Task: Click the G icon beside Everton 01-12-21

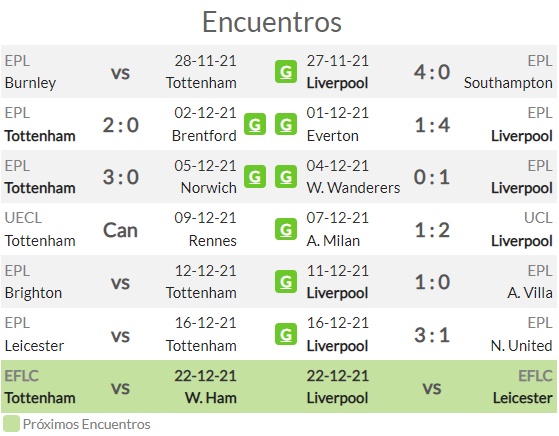Action: (x=286, y=124)
